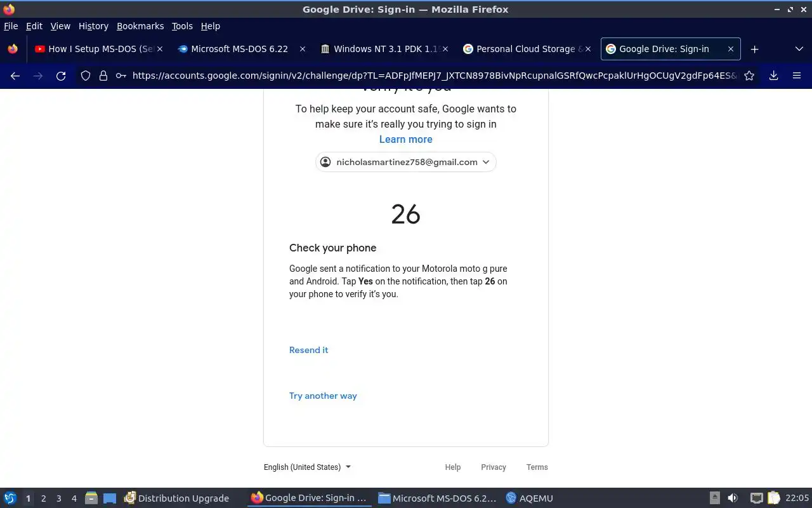List all tabs dropdown arrow

click(x=799, y=49)
